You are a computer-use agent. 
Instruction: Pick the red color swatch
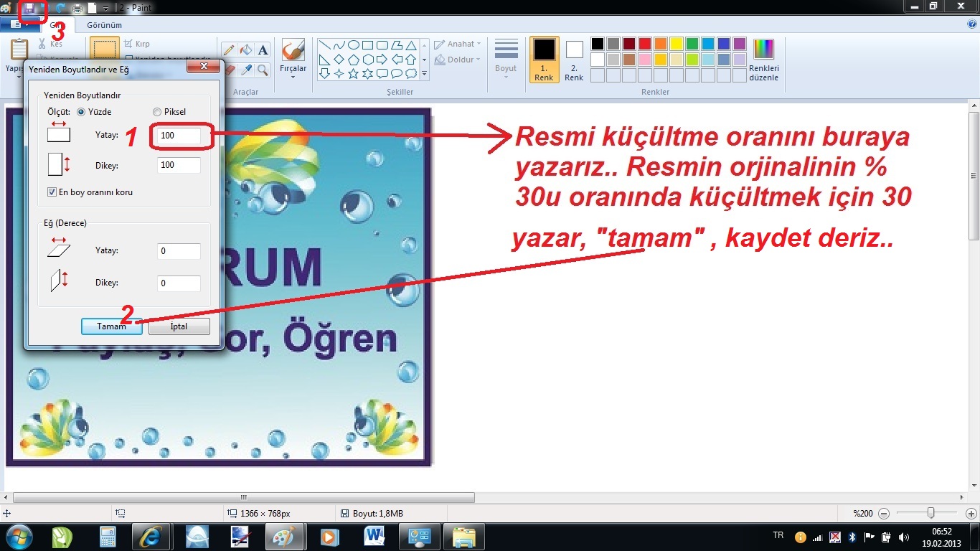(644, 44)
